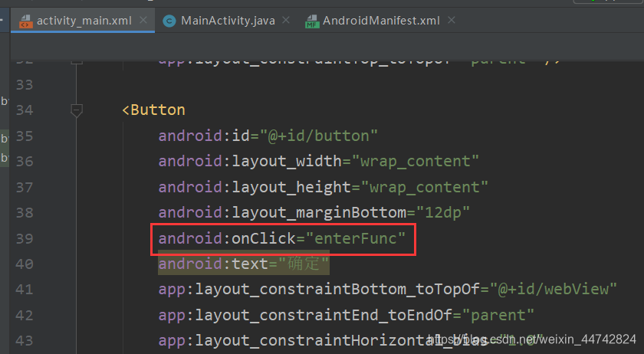Click the "12dp" marginBottom value

click(443, 212)
